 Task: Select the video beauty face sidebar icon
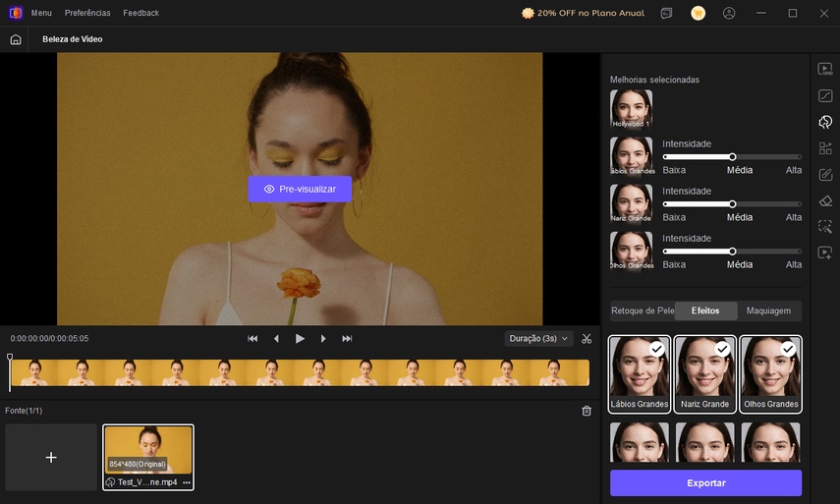825,122
